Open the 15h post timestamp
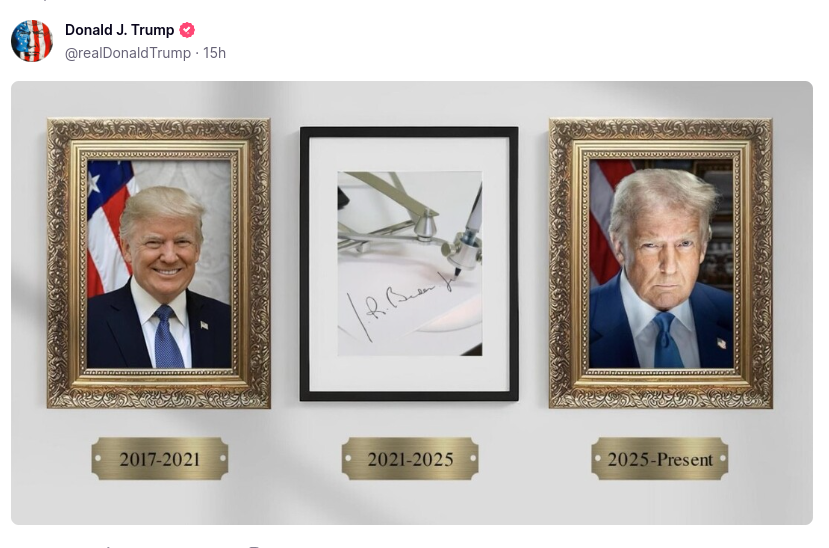 pyautogui.click(x=214, y=53)
